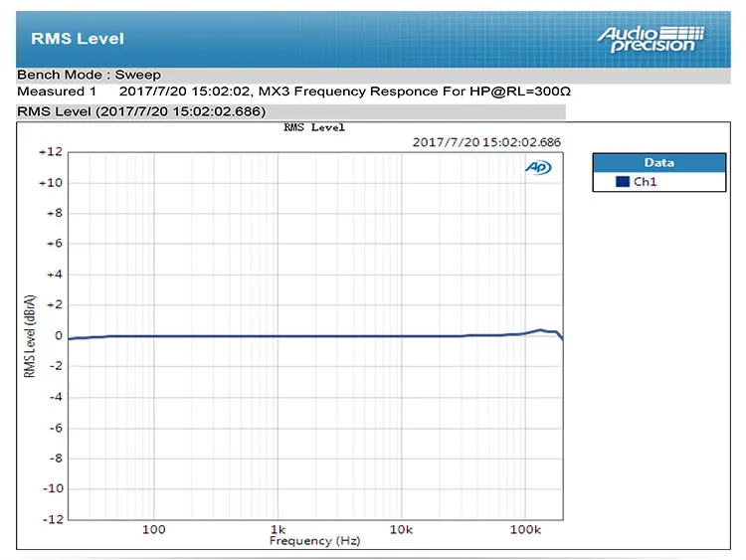Click the Data legend header

pos(658,163)
